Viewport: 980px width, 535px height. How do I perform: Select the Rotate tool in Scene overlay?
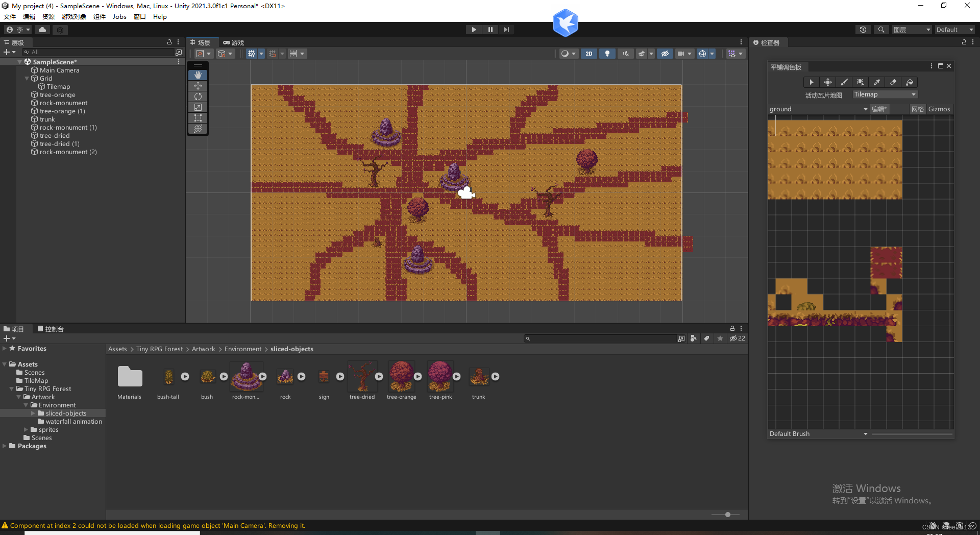(198, 96)
